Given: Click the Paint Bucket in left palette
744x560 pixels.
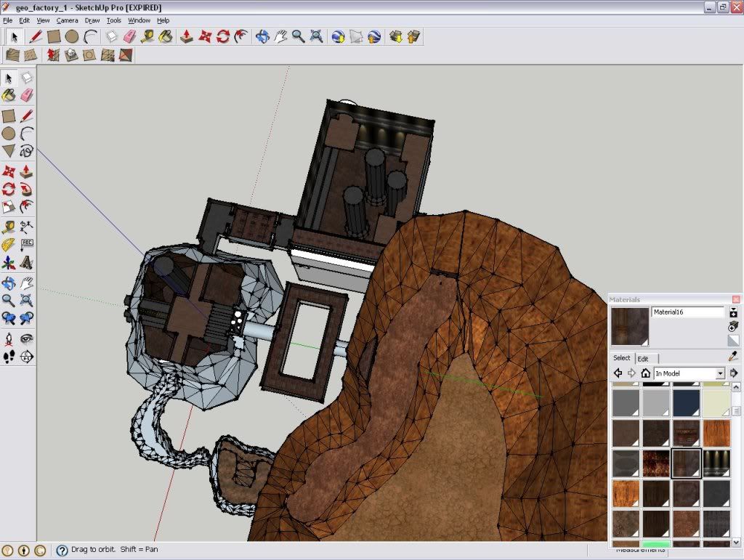Looking at the screenshot, I should tap(9, 95).
